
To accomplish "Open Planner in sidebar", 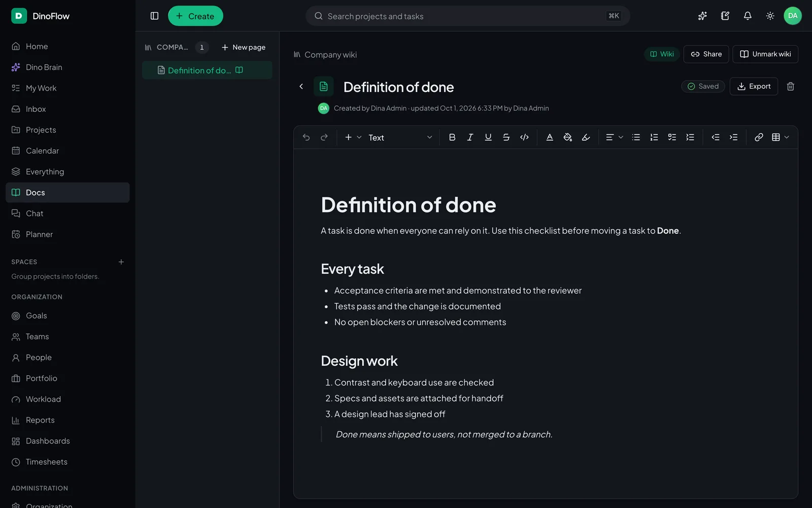I will 67,234.
